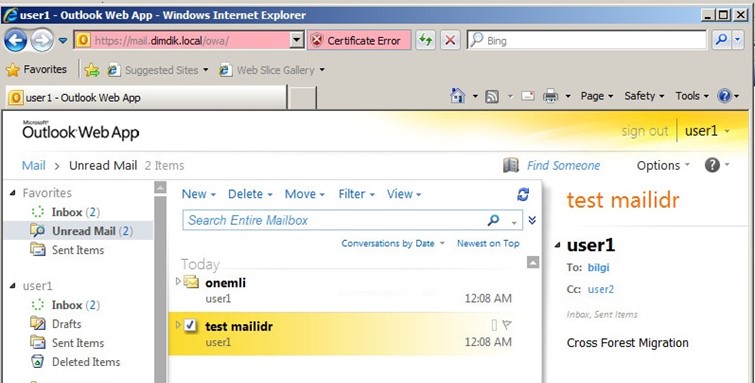Collapse the user1 mailbox group
The image size is (755, 383).
(13, 286)
